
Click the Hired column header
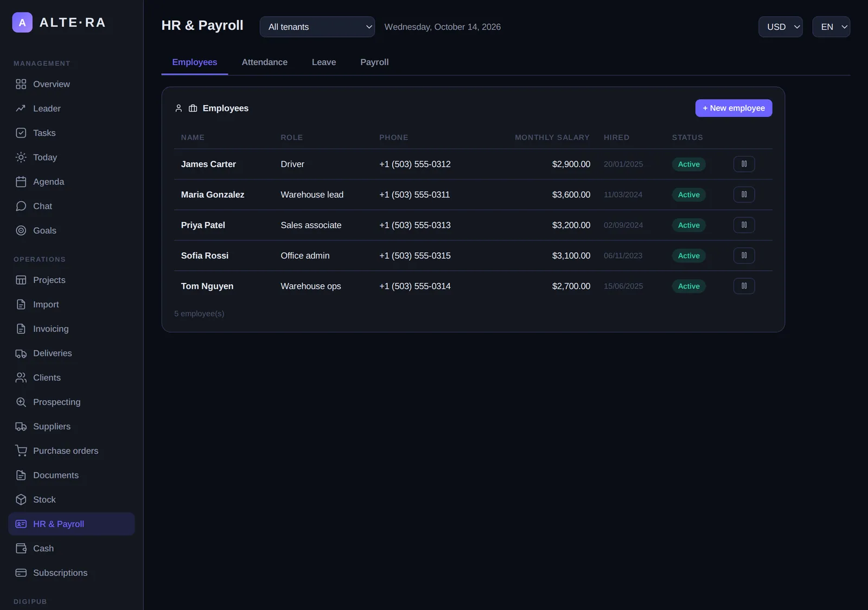coord(616,137)
